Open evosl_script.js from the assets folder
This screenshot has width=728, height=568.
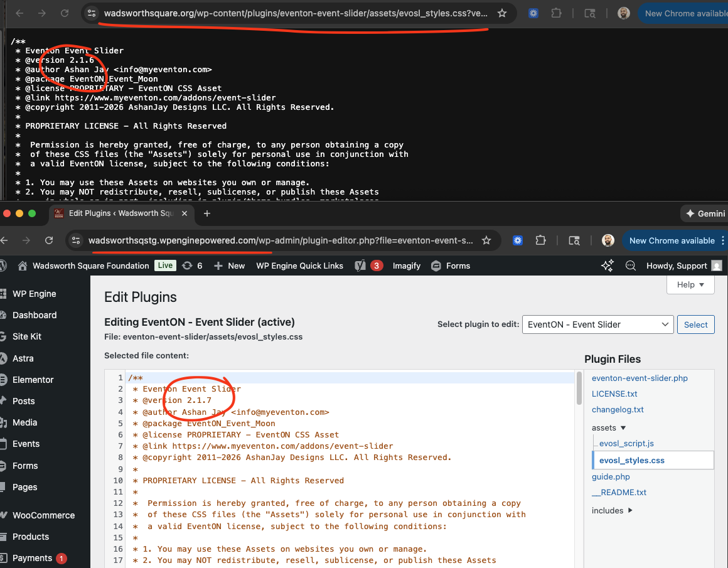(626, 443)
